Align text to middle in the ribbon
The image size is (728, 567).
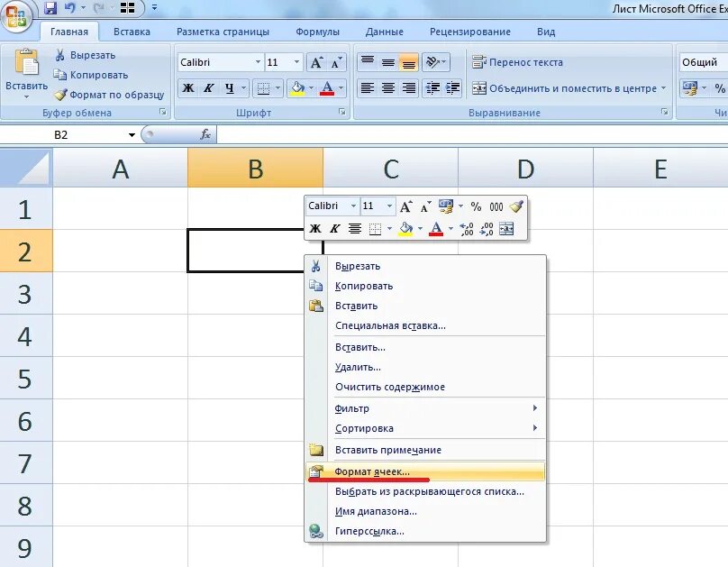pyautogui.click(x=388, y=62)
